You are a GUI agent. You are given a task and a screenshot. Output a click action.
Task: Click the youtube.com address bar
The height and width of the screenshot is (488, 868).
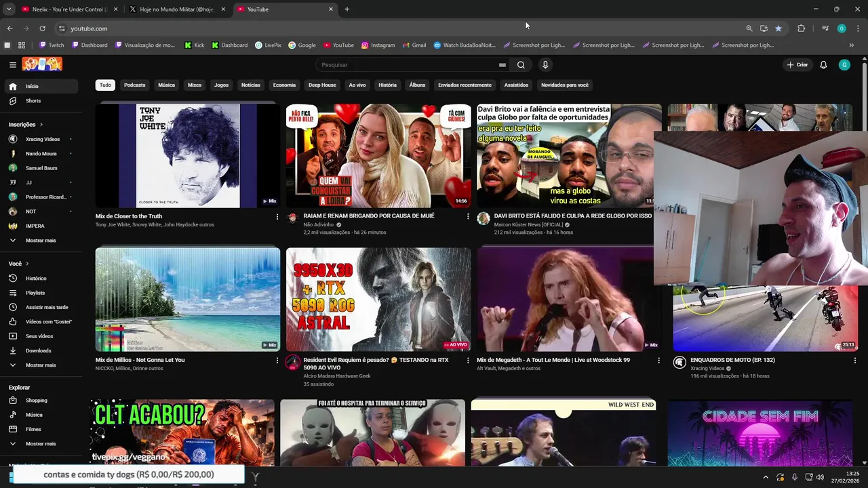400,28
